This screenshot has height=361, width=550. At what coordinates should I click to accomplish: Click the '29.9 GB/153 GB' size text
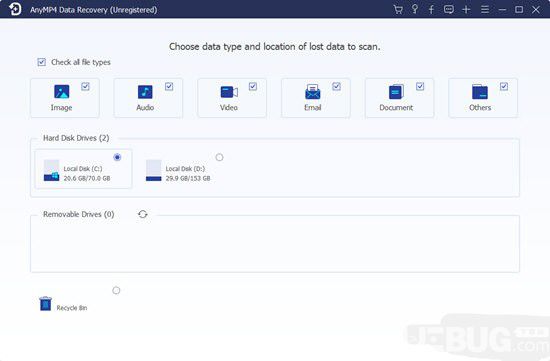tap(188, 178)
